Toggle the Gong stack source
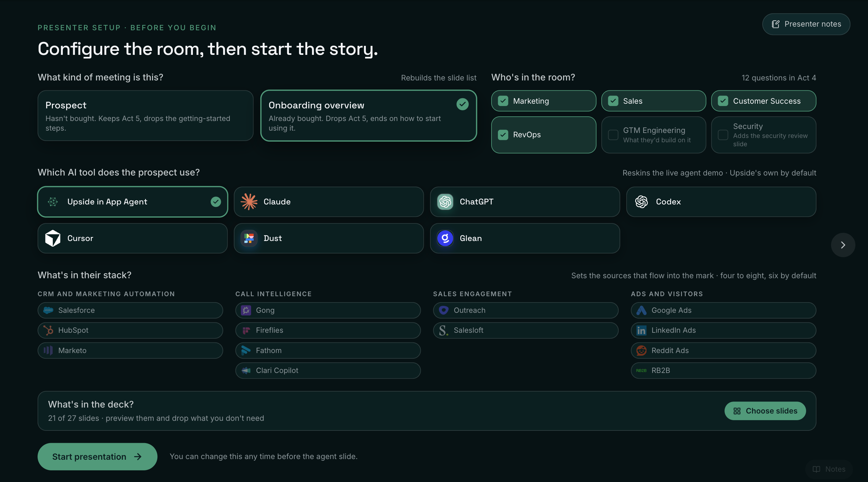868x482 pixels. pyautogui.click(x=328, y=310)
